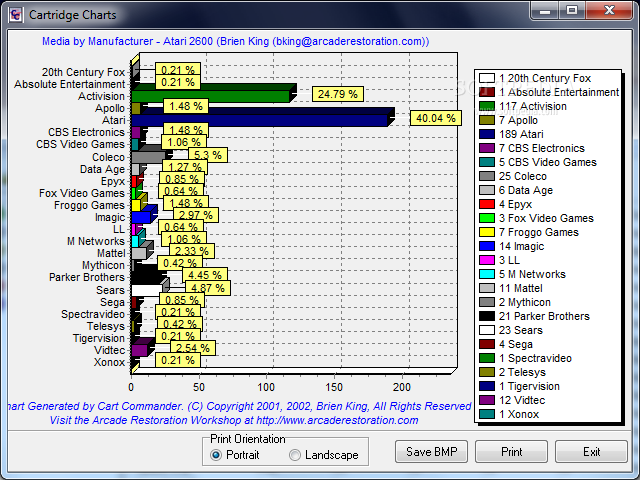
Task: Click the Spectravideo axis label
Action: pos(93,314)
